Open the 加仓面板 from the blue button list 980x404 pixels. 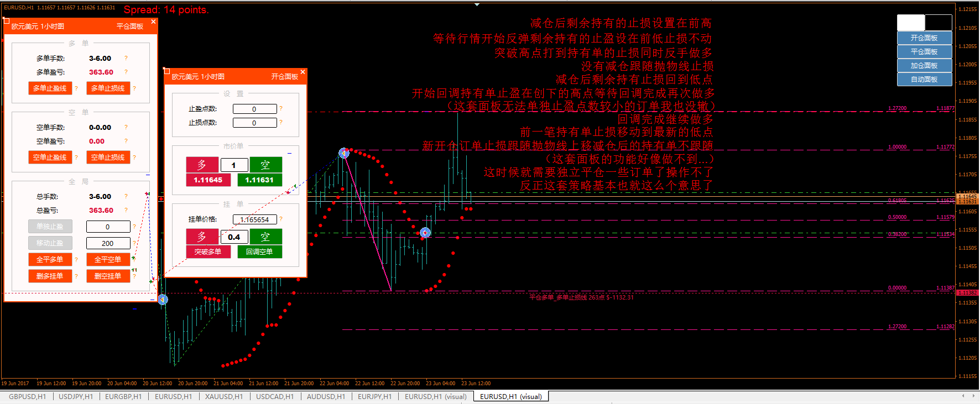click(x=924, y=65)
